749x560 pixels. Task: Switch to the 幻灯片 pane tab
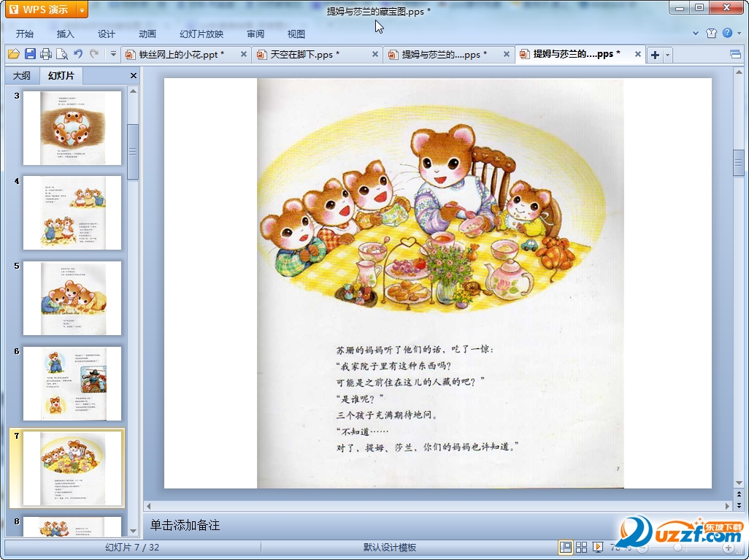(x=61, y=75)
